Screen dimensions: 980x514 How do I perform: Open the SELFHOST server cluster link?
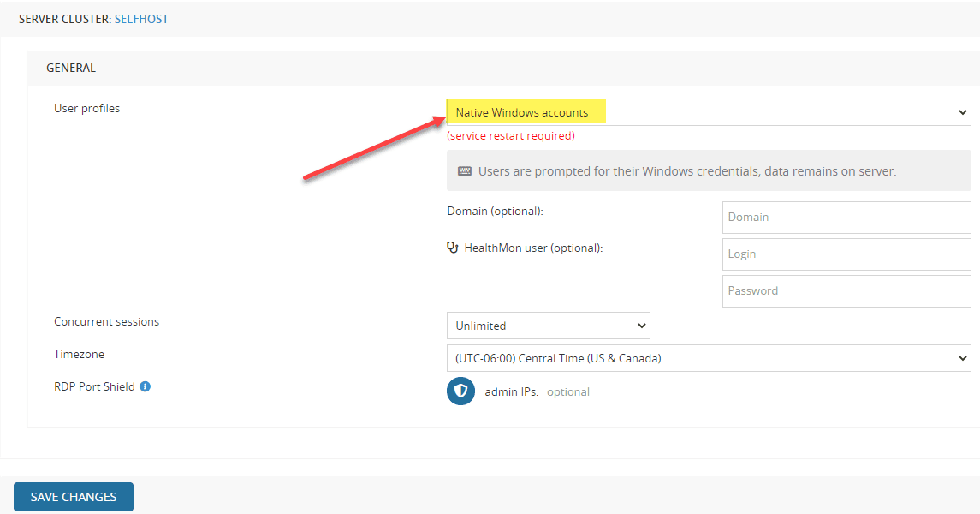tap(141, 18)
